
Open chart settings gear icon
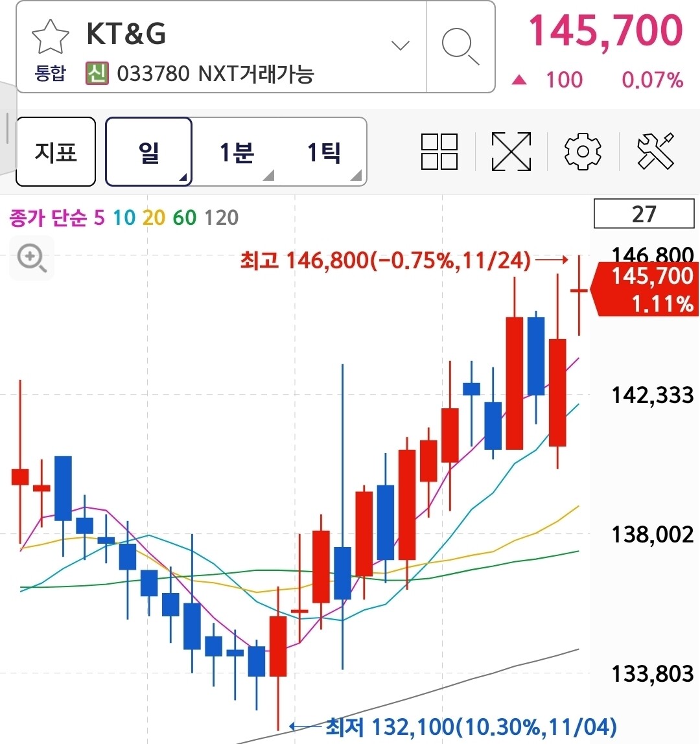[x=583, y=152]
